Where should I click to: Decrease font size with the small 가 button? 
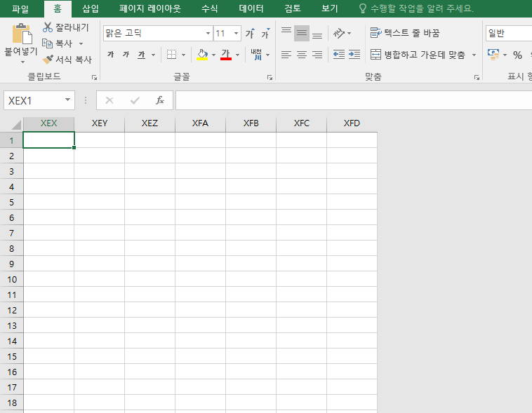265,33
